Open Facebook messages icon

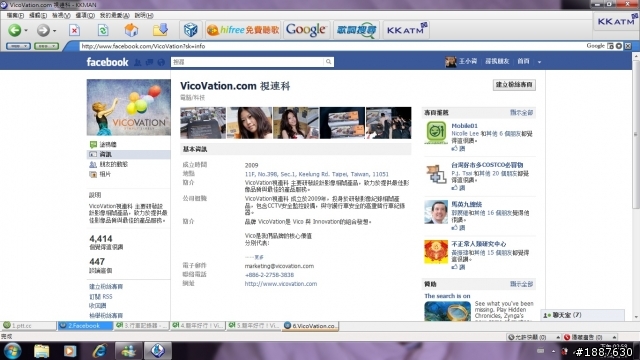pos(149,62)
